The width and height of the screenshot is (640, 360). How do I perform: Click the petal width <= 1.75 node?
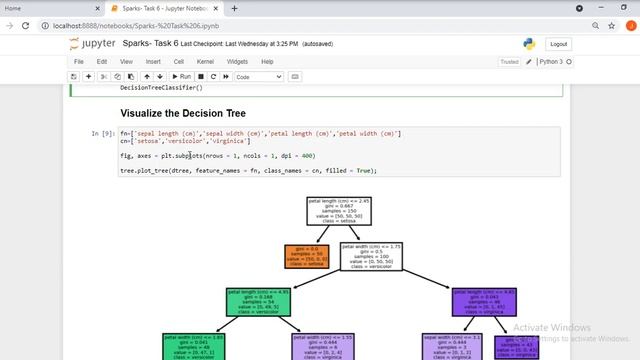coord(371,256)
